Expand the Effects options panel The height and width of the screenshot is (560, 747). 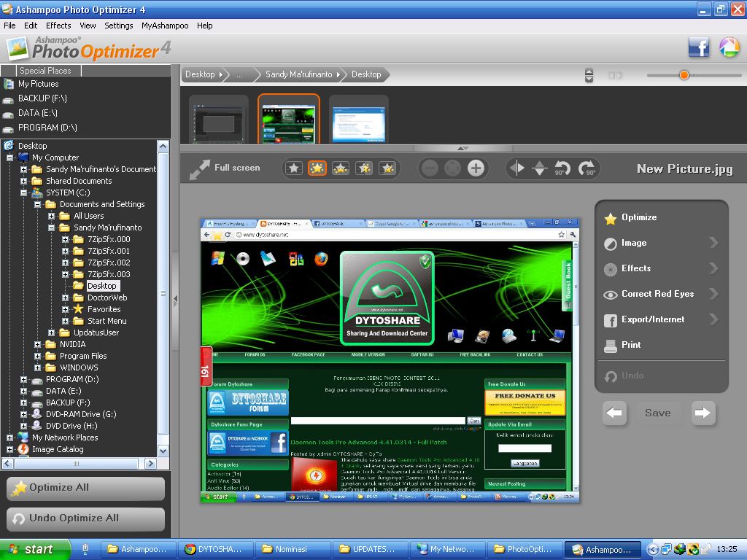[x=660, y=268]
